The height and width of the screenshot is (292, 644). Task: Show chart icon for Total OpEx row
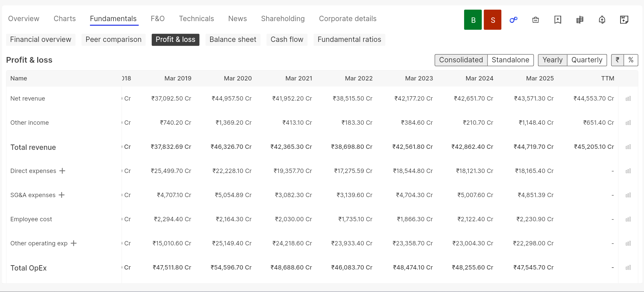(x=628, y=268)
